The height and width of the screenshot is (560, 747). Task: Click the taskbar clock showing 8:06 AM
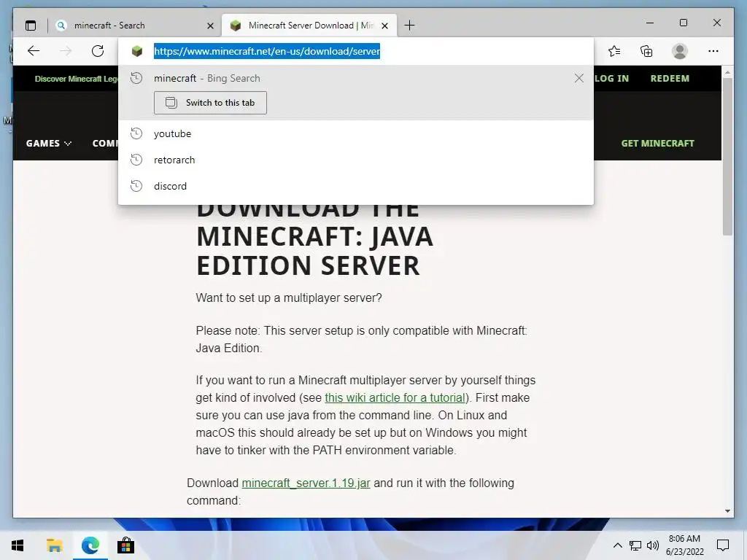(x=684, y=545)
